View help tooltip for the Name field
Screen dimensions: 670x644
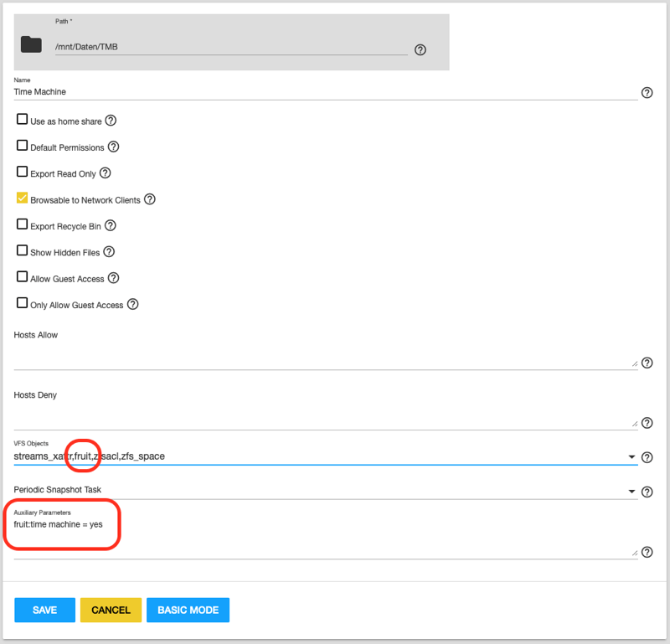tap(647, 93)
